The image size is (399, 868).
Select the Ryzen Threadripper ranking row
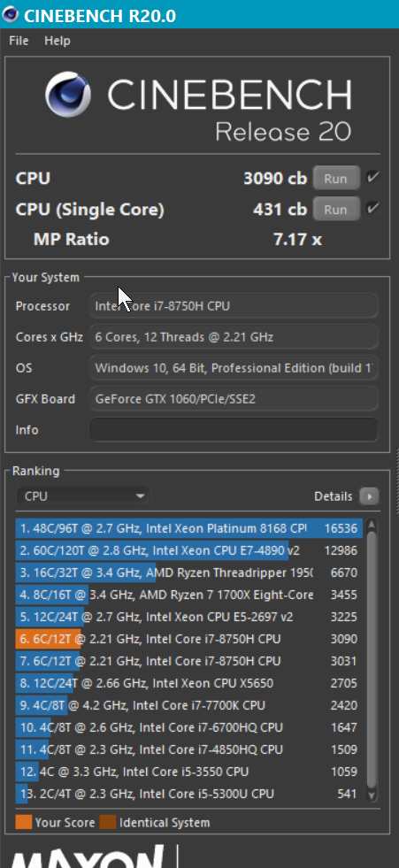[188, 572]
